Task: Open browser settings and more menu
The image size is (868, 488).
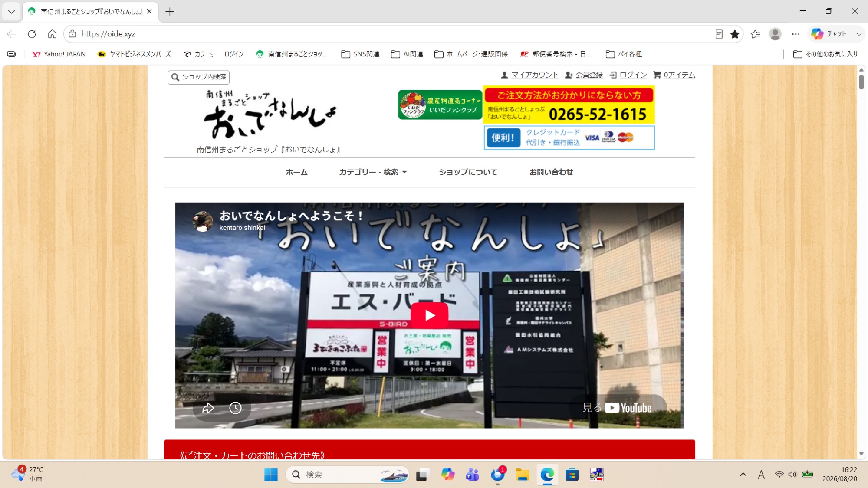Action: [796, 34]
